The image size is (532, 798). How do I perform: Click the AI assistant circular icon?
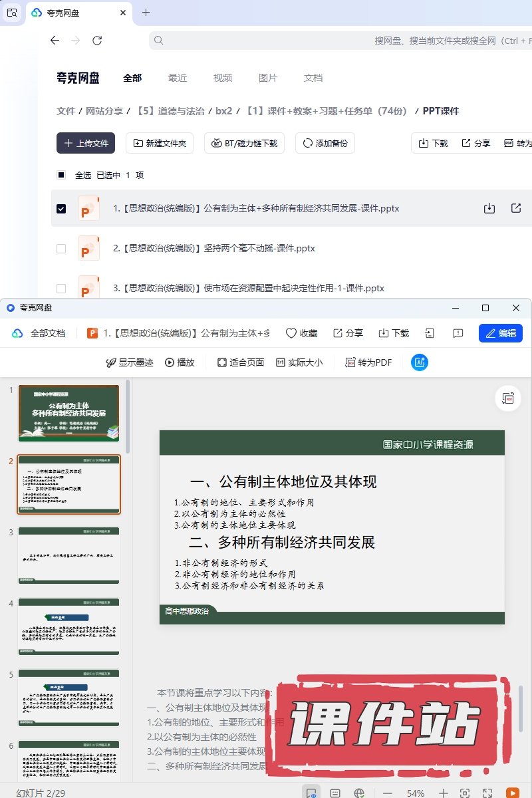click(420, 362)
